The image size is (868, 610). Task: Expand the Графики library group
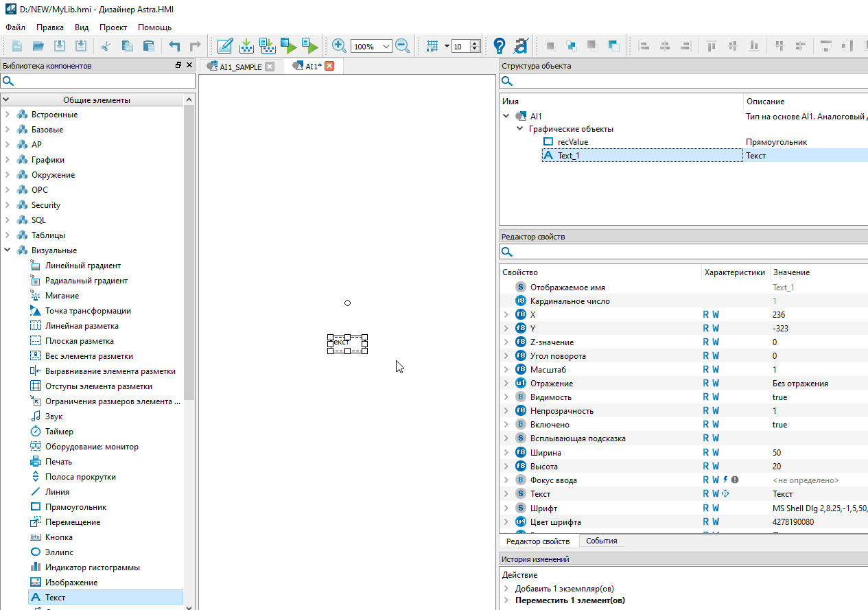(8, 160)
